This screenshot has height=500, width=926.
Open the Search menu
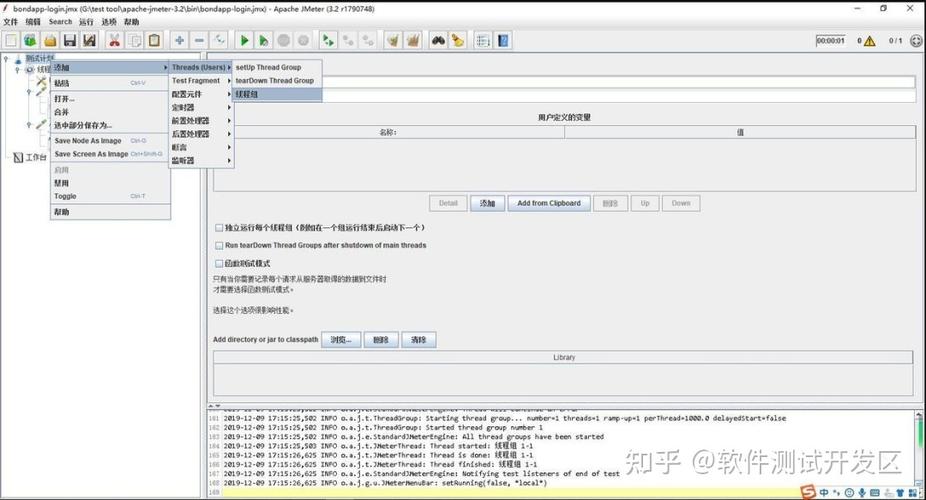pos(60,22)
